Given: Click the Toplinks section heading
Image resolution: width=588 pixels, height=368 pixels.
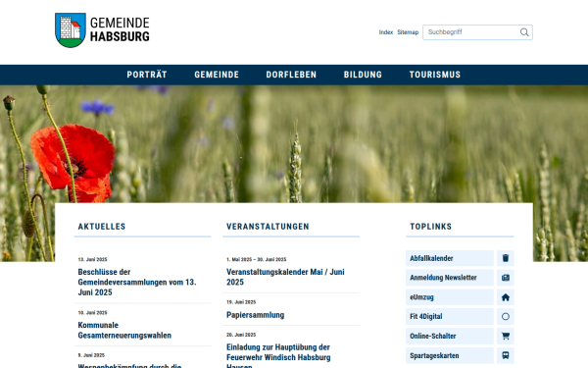Looking at the screenshot, I should tap(430, 227).
